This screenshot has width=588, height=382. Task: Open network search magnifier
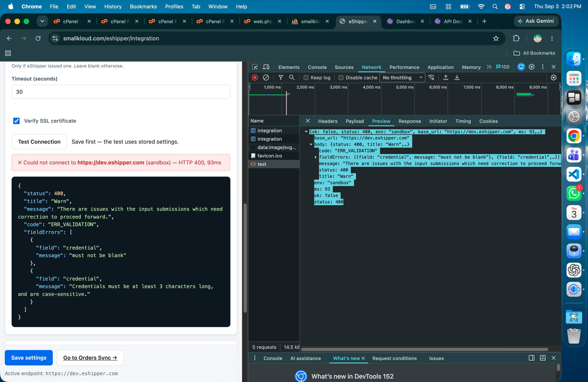292,78
